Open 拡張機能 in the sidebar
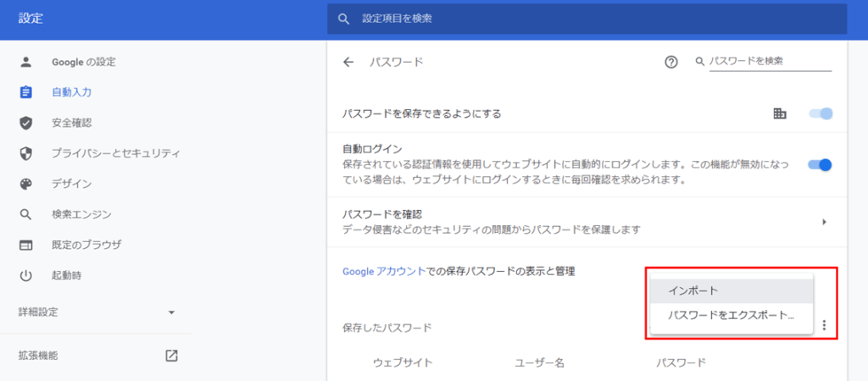This screenshot has width=868, height=381. [x=37, y=356]
